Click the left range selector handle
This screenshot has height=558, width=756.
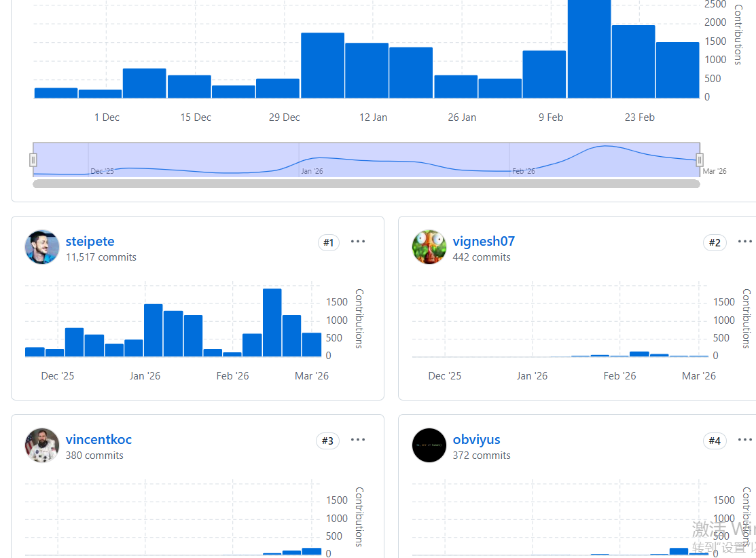coord(33,160)
